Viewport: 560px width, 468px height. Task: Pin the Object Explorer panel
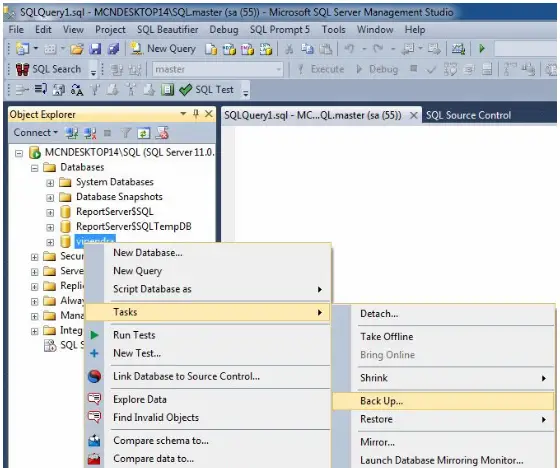coord(196,114)
